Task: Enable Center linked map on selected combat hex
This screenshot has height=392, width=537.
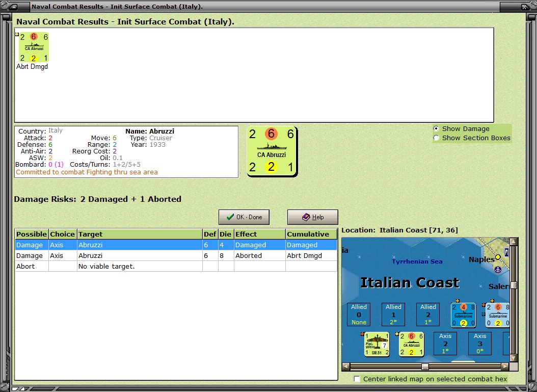Action: [x=357, y=379]
